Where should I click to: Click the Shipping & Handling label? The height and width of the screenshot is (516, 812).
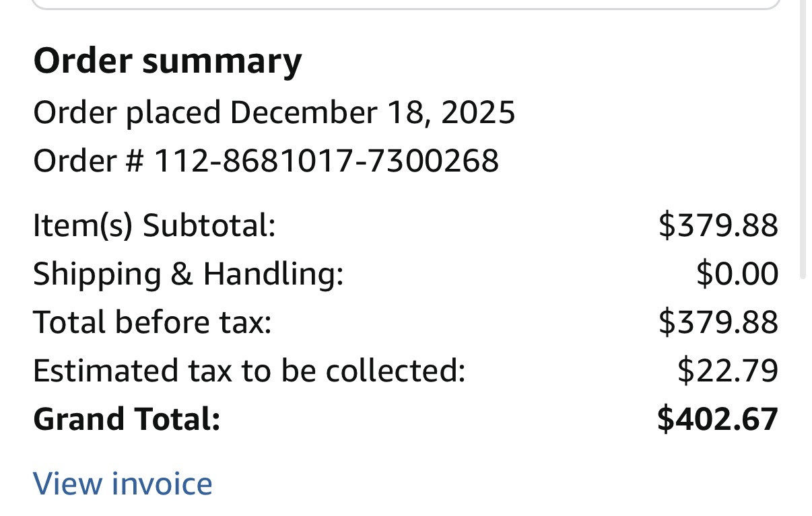(x=189, y=274)
